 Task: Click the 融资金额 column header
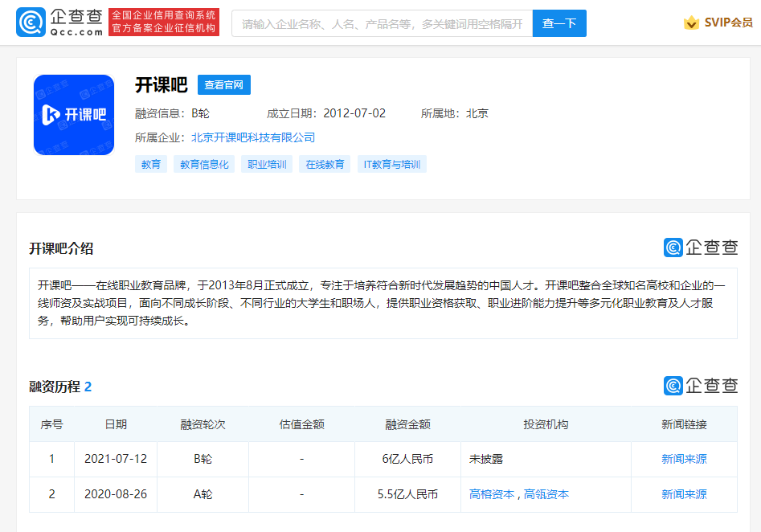pyautogui.click(x=407, y=424)
